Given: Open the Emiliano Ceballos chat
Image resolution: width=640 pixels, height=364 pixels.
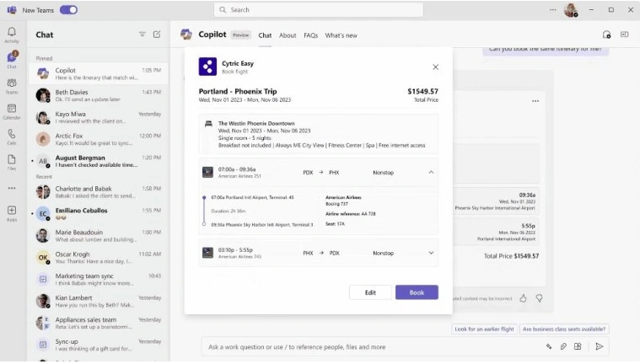Looking at the screenshot, I should tap(99, 214).
